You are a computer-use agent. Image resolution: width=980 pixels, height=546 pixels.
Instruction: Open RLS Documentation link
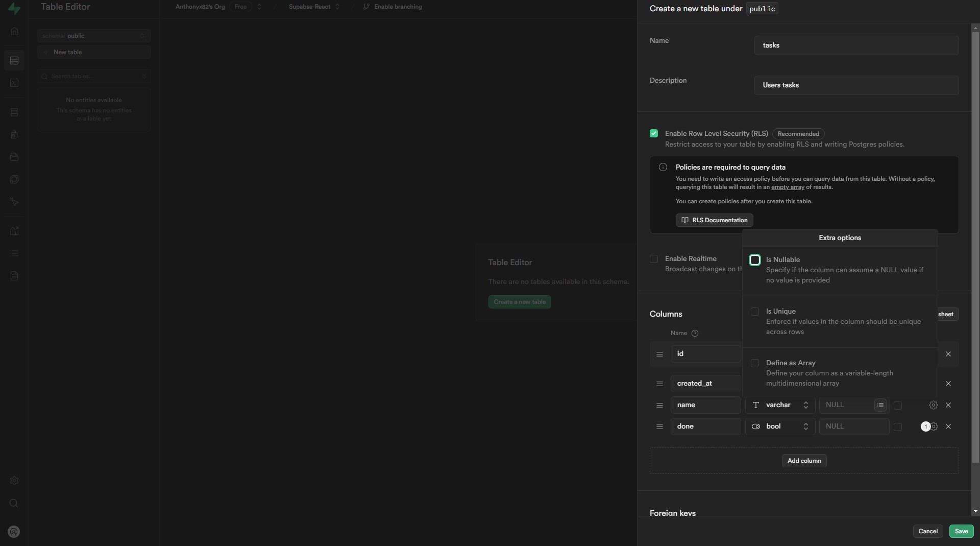[714, 220]
